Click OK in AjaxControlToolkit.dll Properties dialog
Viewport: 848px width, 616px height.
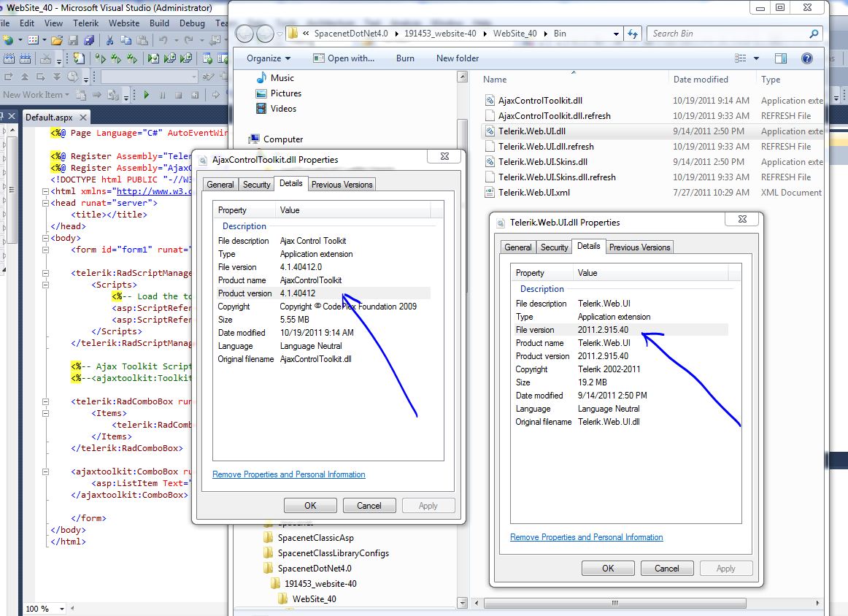point(310,506)
